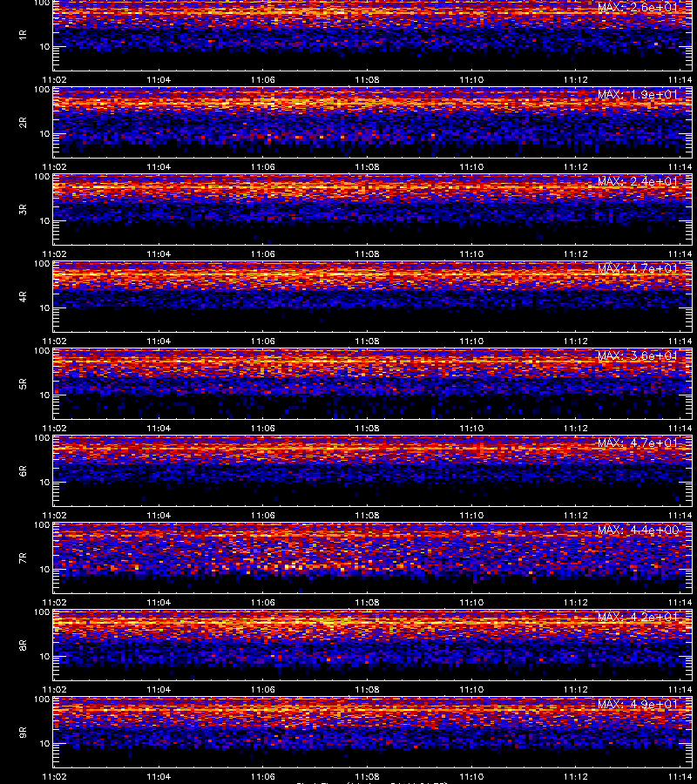
Task: Click the '11:14' time tick below 7R panel
Action: 680,603
